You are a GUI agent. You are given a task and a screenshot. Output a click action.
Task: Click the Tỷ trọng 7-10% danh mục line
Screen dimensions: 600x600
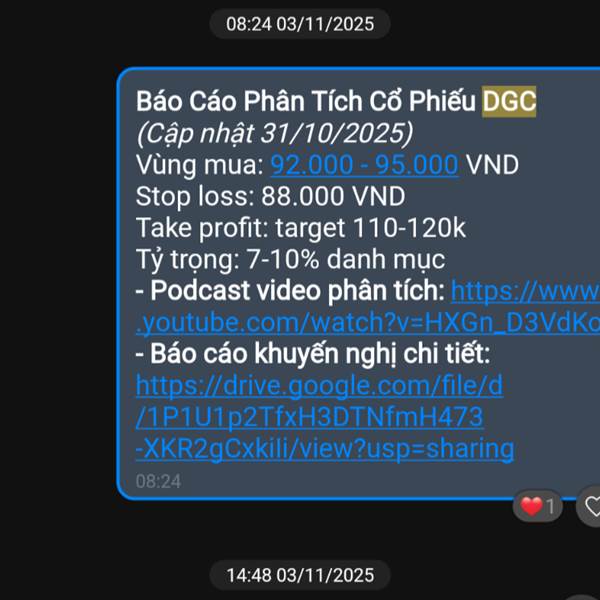coord(291,259)
